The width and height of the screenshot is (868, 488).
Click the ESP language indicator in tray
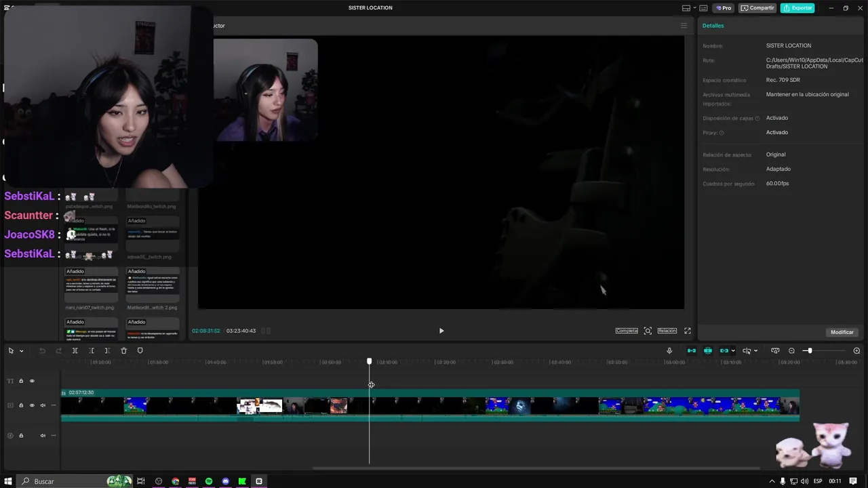pyautogui.click(x=818, y=481)
